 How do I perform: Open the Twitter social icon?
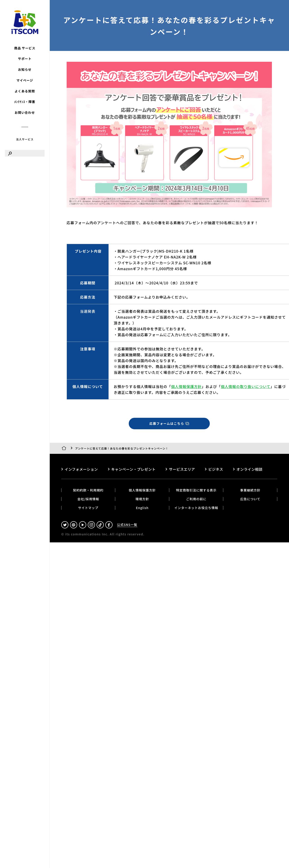point(65,525)
